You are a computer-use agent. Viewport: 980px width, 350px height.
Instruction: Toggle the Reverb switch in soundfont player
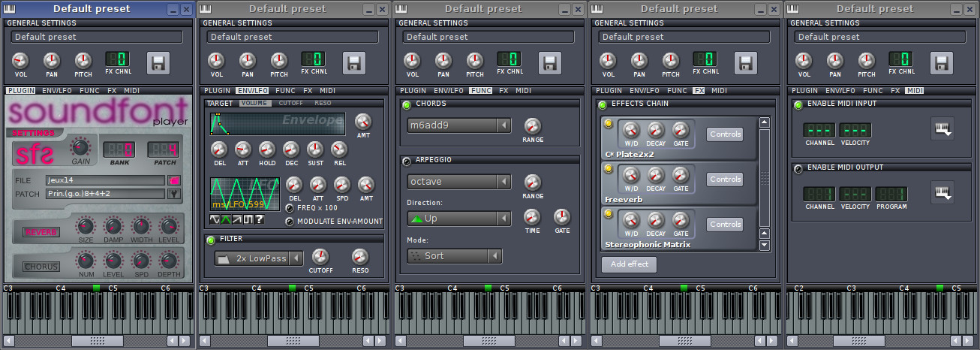click(x=41, y=232)
